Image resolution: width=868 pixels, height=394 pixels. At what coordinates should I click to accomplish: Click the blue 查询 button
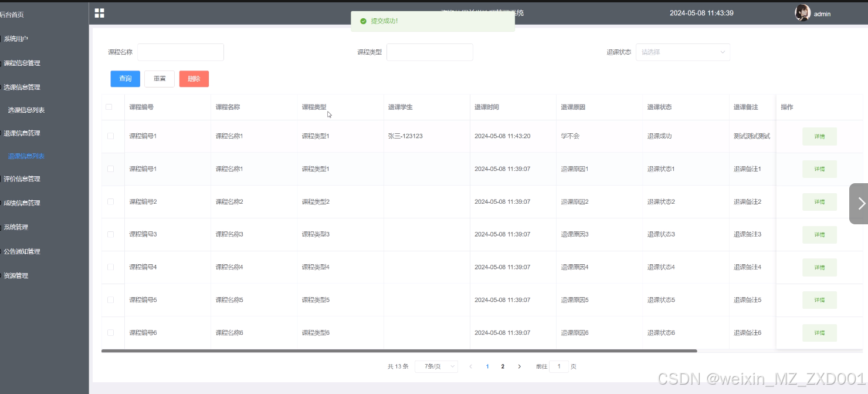[126, 79]
